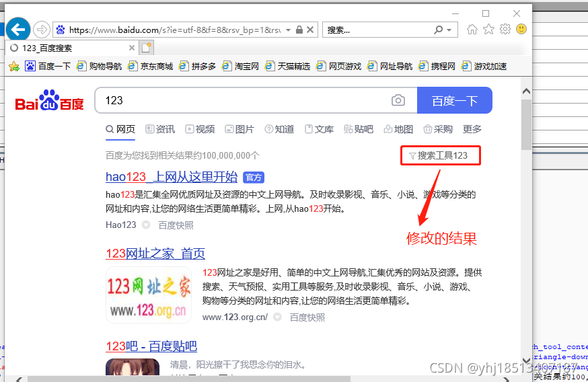This screenshot has width=588, height=382.
Task: Open 123吧 - 百度贴吧 result
Action: tap(151, 346)
